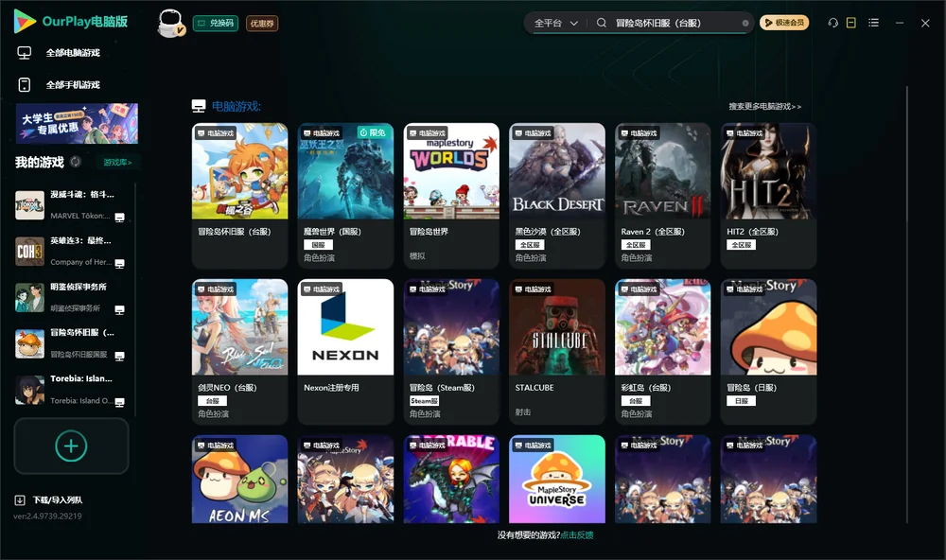Click the 全部手机游戏 phone icon

click(x=25, y=85)
